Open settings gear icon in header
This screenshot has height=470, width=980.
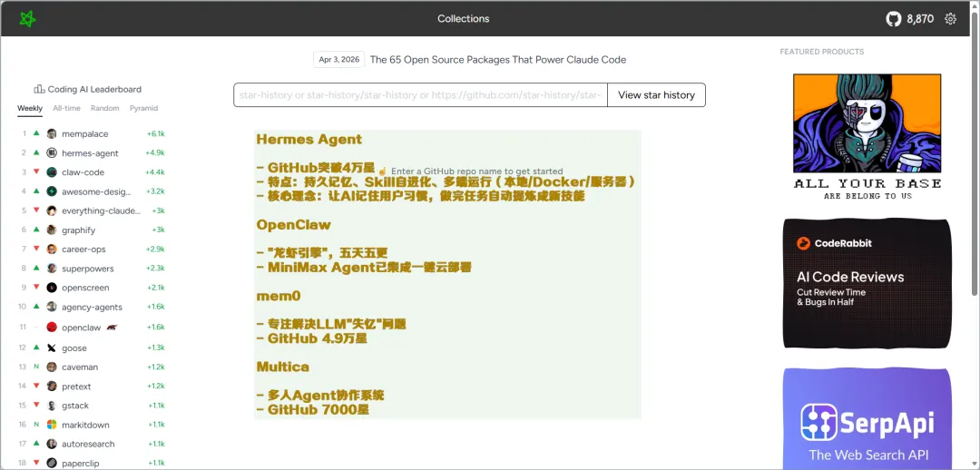[950, 19]
